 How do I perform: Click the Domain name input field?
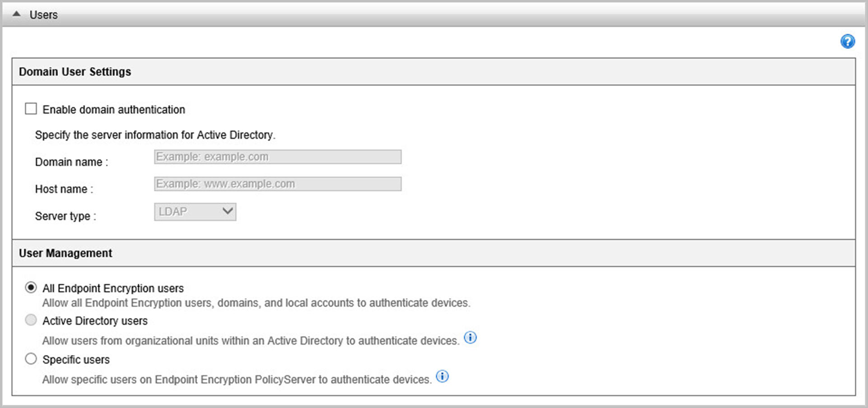coord(277,157)
